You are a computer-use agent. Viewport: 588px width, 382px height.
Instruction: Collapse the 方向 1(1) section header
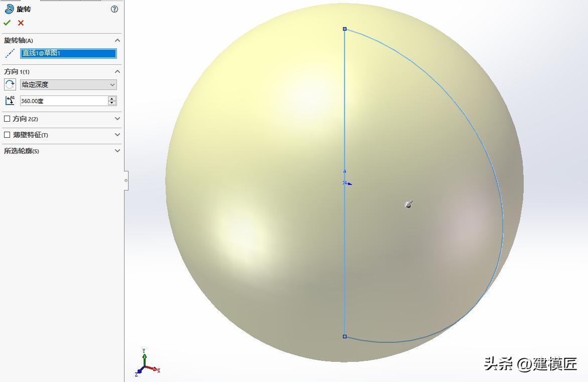tap(117, 71)
